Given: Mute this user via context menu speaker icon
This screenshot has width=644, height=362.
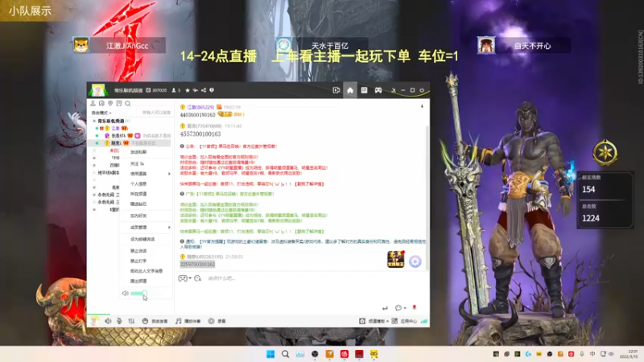Looking at the screenshot, I should pyautogui.click(x=126, y=293).
